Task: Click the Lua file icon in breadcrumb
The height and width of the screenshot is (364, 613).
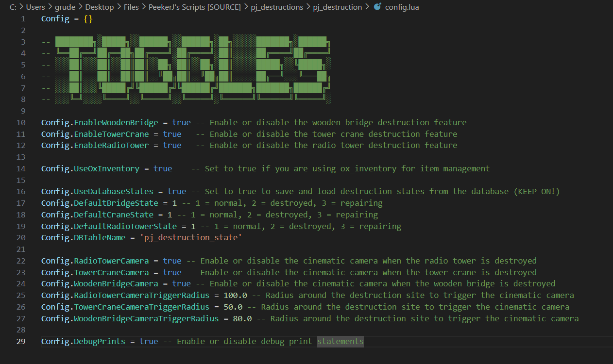Action: click(377, 7)
